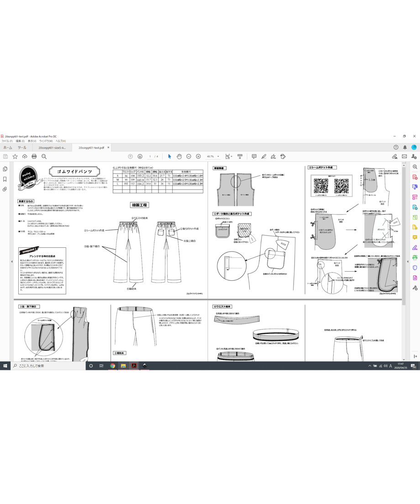
Task: Open Protect shield tool in right pane
Action: coord(415,268)
